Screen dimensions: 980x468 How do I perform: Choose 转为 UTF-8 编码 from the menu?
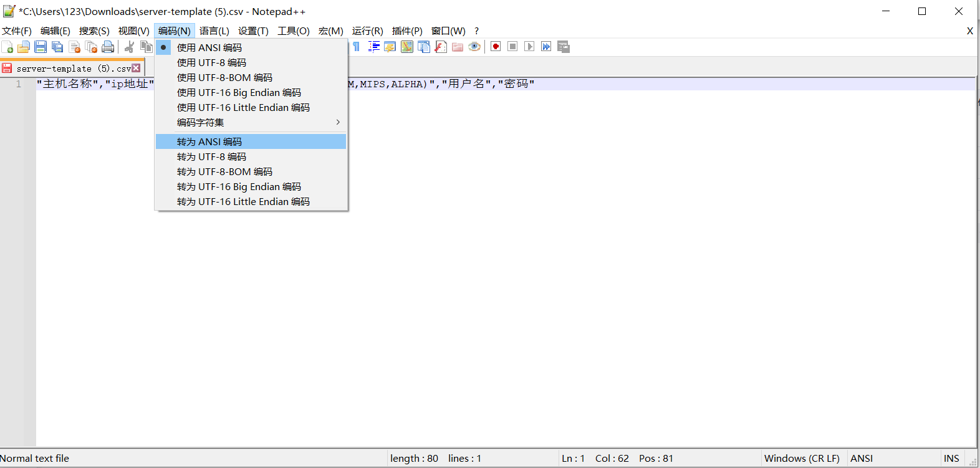pyautogui.click(x=211, y=157)
